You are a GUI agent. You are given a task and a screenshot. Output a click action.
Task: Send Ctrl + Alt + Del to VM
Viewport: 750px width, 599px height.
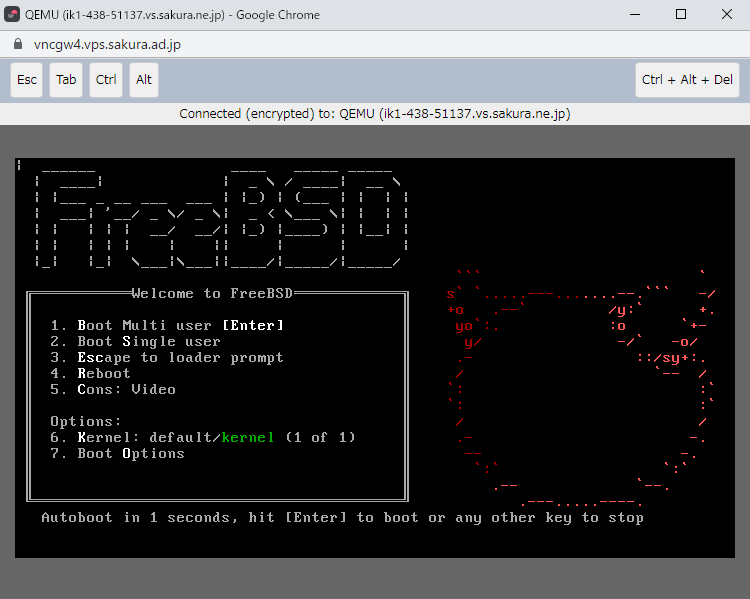pos(687,80)
